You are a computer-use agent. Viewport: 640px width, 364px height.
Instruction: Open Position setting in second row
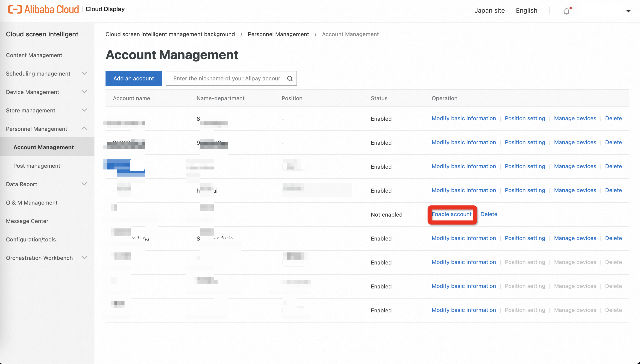coord(525,143)
